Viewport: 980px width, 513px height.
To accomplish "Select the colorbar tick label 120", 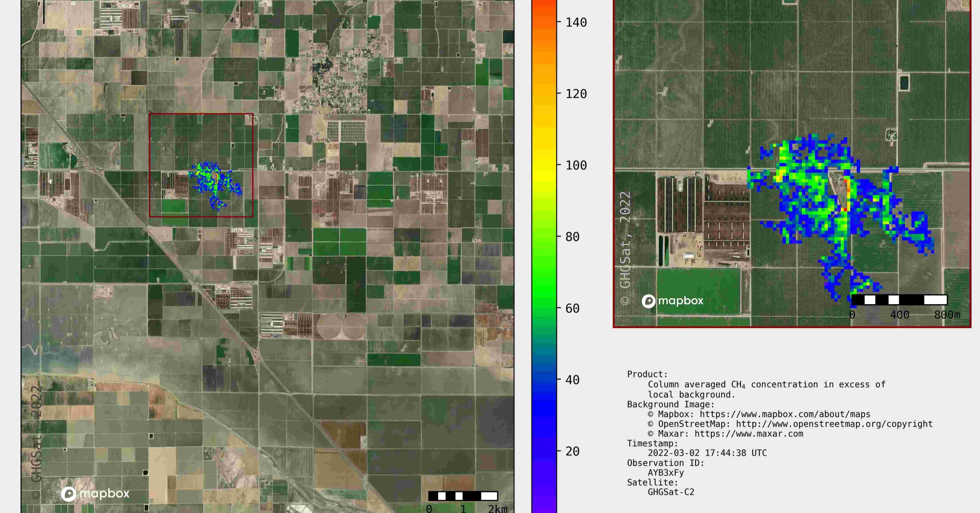I will click(x=576, y=94).
